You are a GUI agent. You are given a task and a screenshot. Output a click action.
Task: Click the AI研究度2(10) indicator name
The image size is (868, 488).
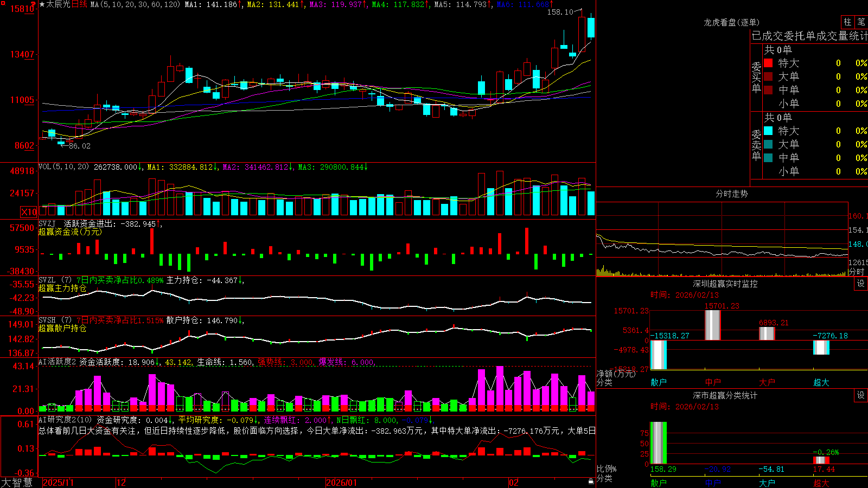point(65,420)
